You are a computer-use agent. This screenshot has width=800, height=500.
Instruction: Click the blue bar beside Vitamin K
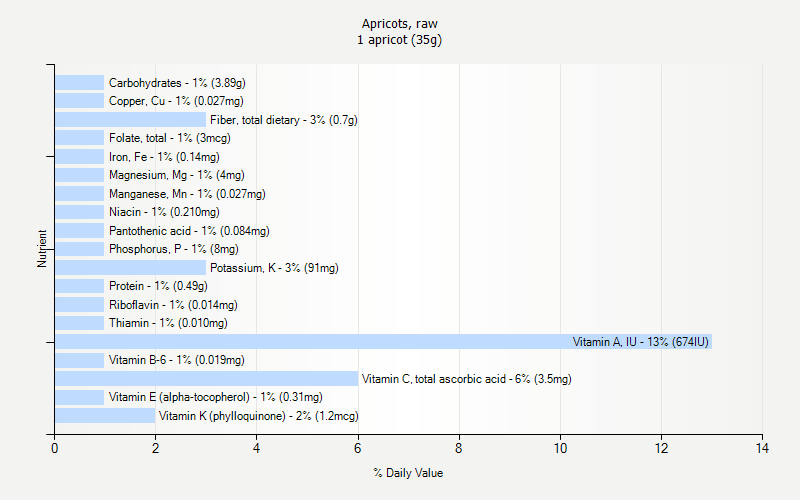(105, 415)
